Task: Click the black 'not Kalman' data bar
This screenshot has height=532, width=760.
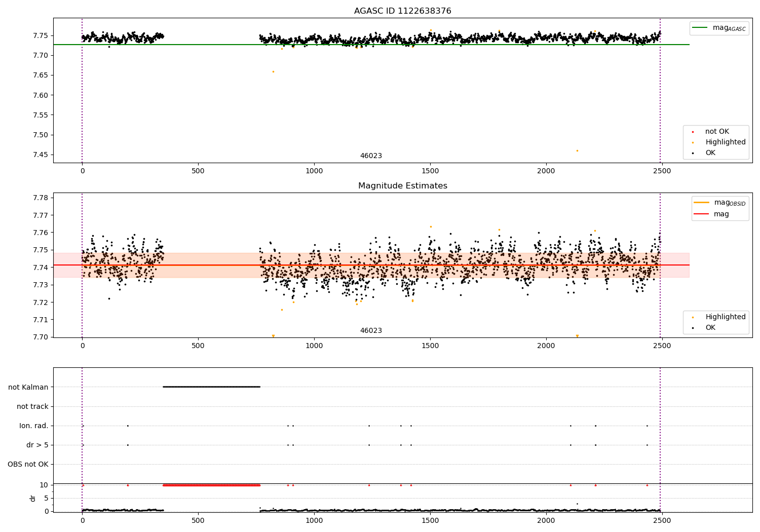Action: (x=211, y=387)
